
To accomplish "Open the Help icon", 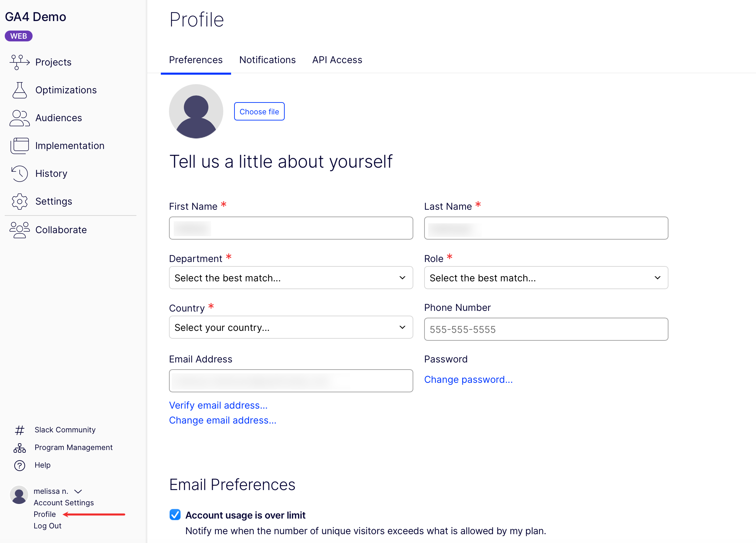I will tap(19, 465).
